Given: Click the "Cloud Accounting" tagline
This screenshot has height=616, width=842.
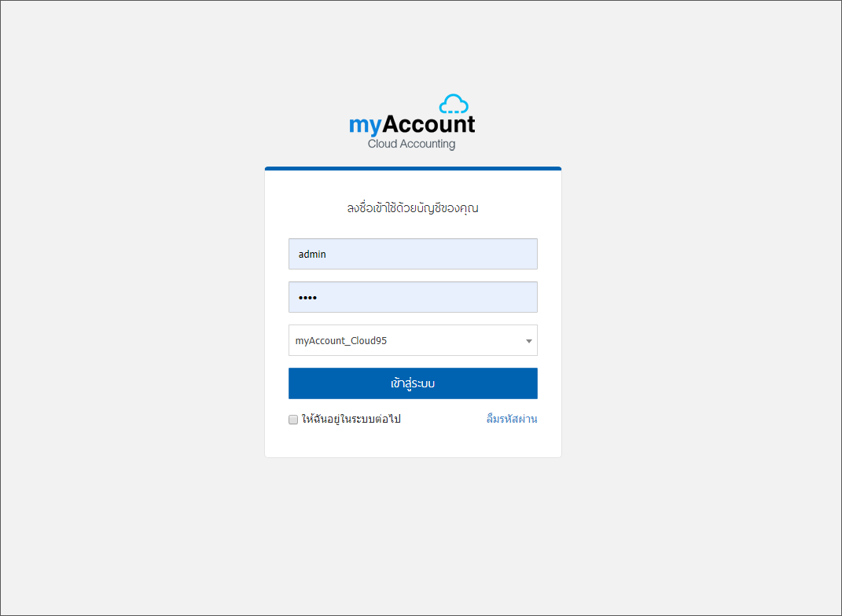Looking at the screenshot, I should pyautogui.click(x=411, y=144).
